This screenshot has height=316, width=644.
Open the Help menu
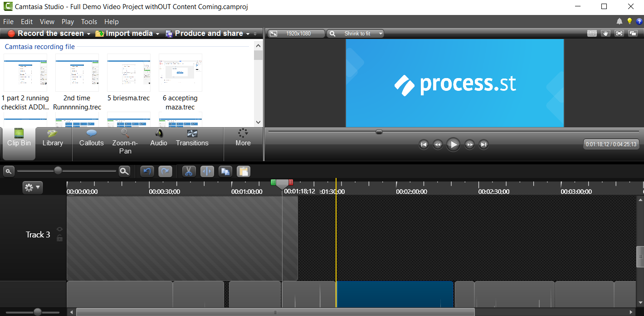click(112, 21)
